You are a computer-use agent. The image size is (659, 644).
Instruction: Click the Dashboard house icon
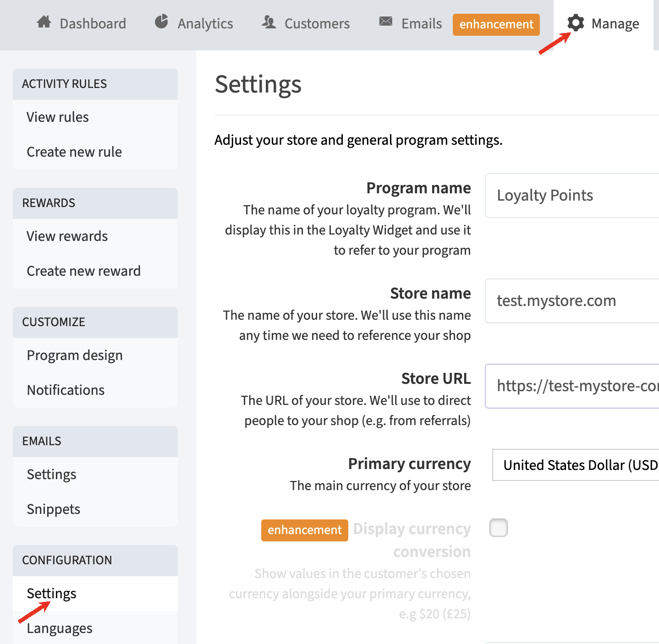pos(44,22)
